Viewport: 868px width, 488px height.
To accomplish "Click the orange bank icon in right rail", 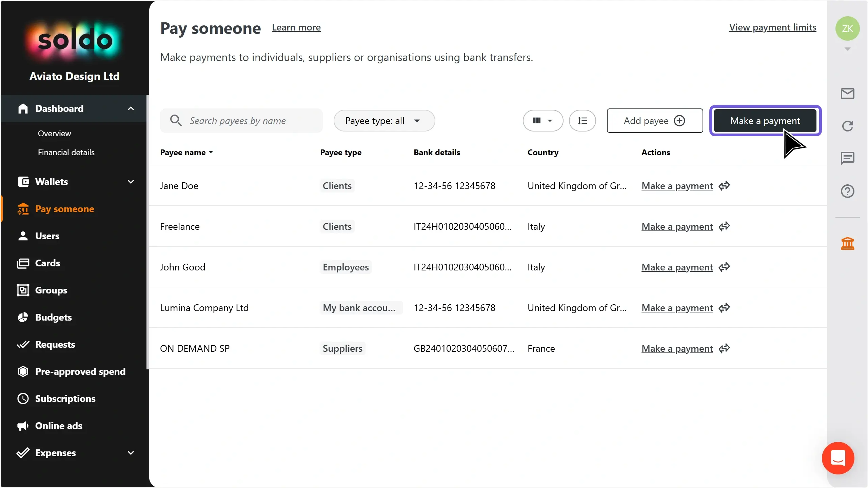I will (x=847, y=243).
